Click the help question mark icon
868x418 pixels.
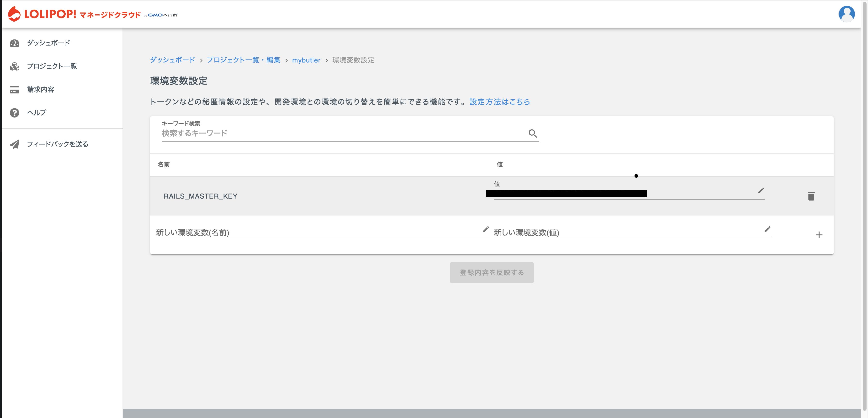(x=15, y=113)
